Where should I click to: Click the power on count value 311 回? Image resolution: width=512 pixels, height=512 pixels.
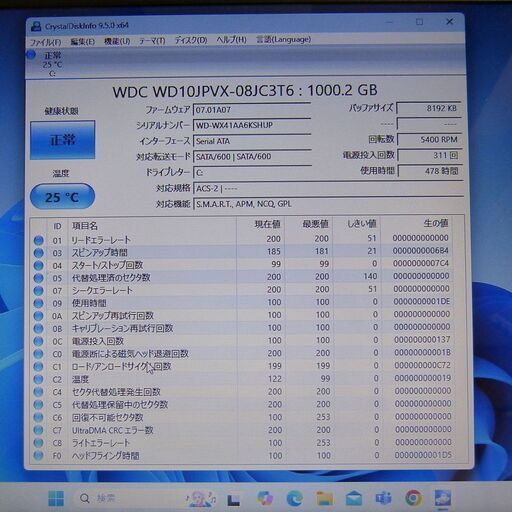coord(429,155)
